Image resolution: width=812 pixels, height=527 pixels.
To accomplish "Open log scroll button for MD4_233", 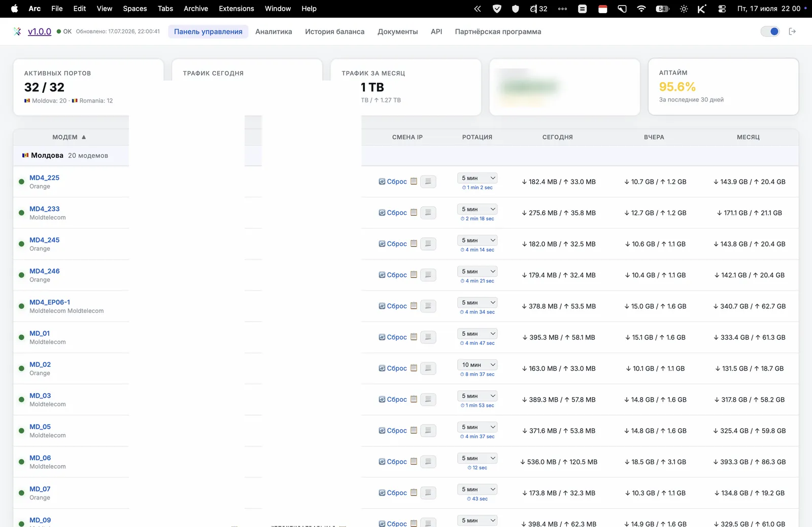I will 428,213.
